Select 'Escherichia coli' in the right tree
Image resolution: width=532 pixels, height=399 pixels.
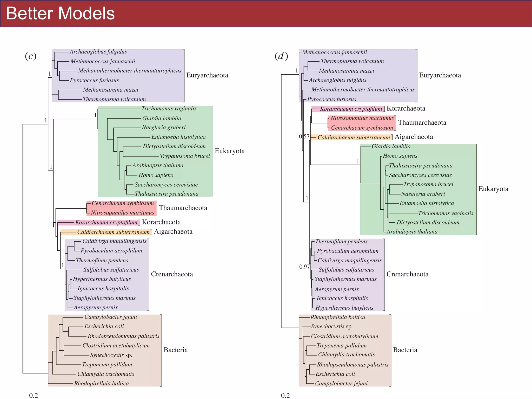click(x=335, y=374)
